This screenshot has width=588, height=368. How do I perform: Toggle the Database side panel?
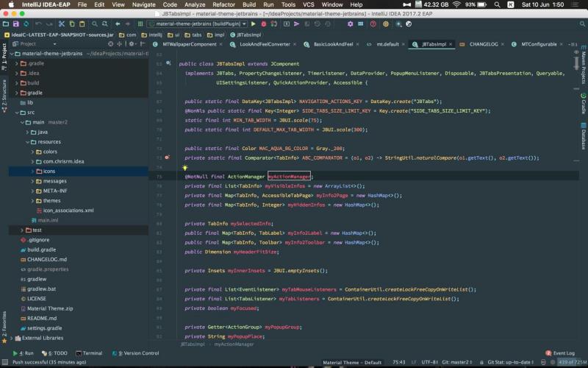584,135
